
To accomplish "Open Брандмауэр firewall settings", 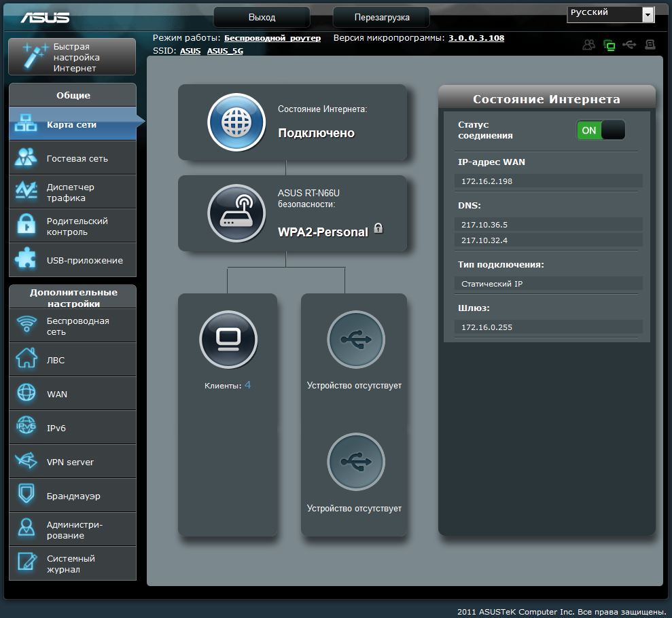I will pyautogui.click(x=73, y=495).
